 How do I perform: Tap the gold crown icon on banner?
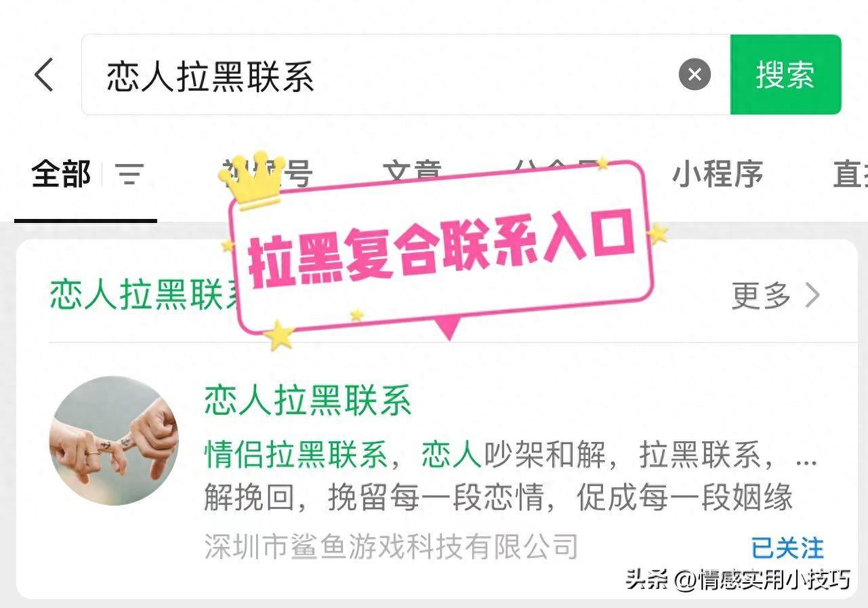(x=251, y=176)
